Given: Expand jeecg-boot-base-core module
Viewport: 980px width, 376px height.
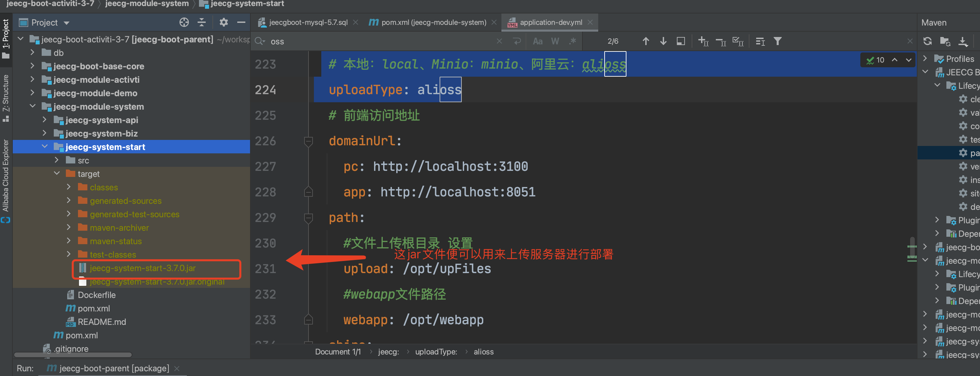Looking at the screenshot, I should click(x=32, y=66).
